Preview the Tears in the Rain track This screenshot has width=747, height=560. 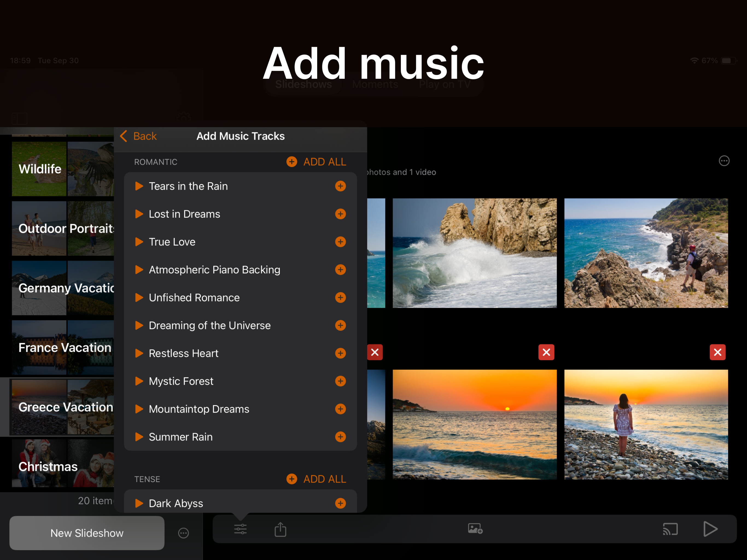(x=139, y=186)
